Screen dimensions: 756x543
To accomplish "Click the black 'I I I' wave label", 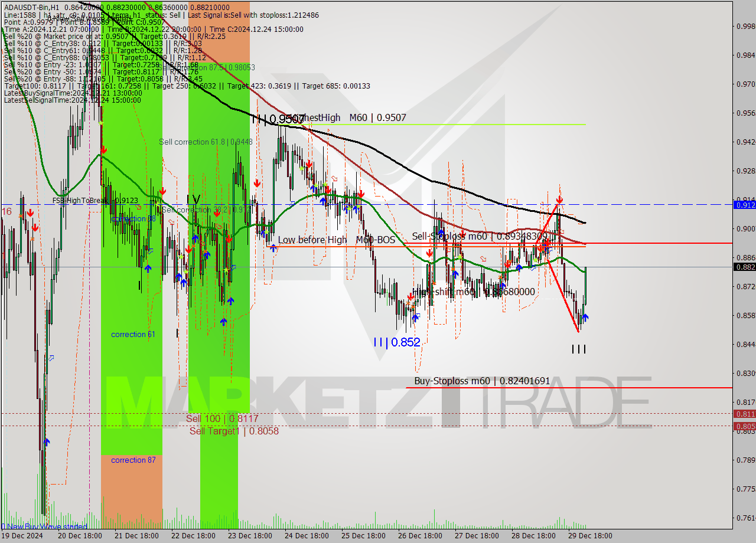I will click(x=579, y=349).
